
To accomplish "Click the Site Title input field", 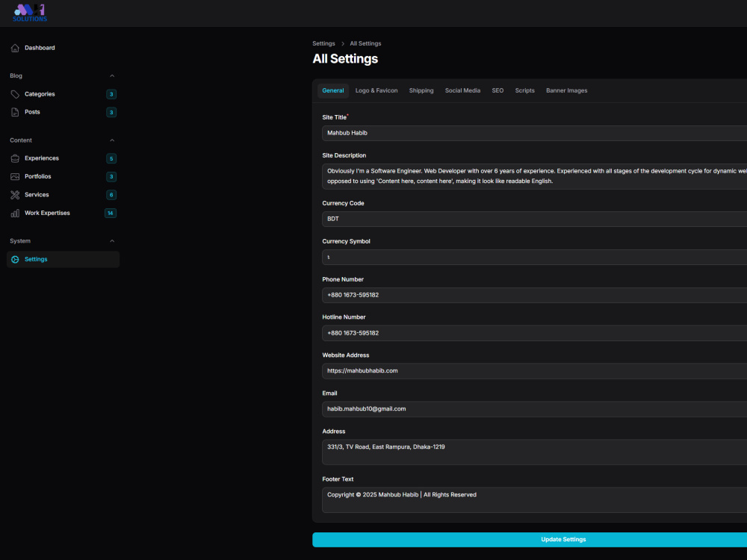I will pos(535,134).
